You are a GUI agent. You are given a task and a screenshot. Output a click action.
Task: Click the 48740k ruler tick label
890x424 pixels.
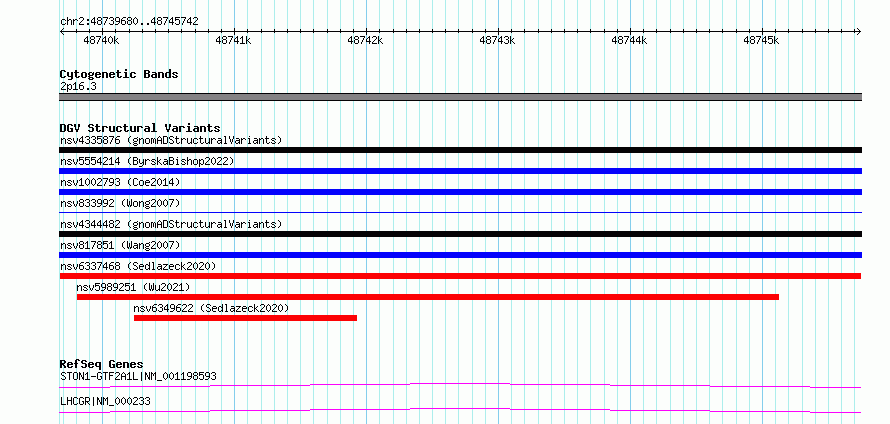[101, 41]
